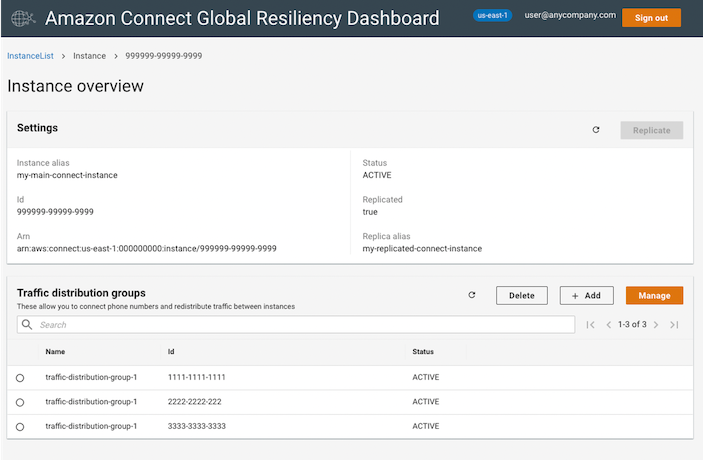Add a new traffic distribution group
Viewport: 703px width, 460px height.
click(586, 295)
